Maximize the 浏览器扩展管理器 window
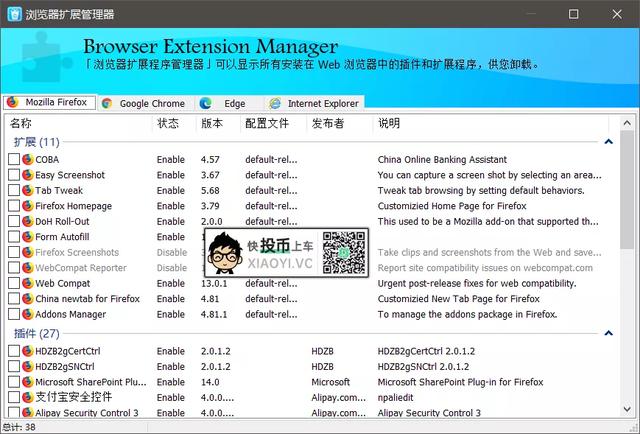Image resolution: width=640 pixels, height=434 pixels. point(573,14)
